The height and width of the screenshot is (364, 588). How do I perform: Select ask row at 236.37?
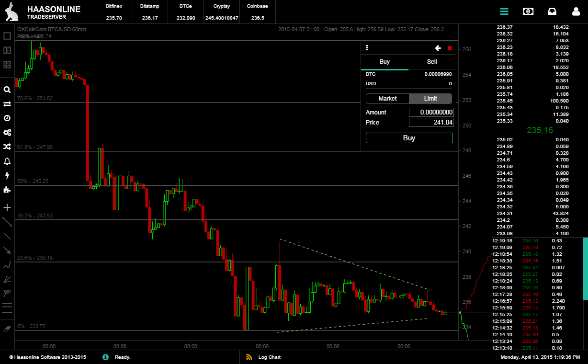[x=533, y=27]
